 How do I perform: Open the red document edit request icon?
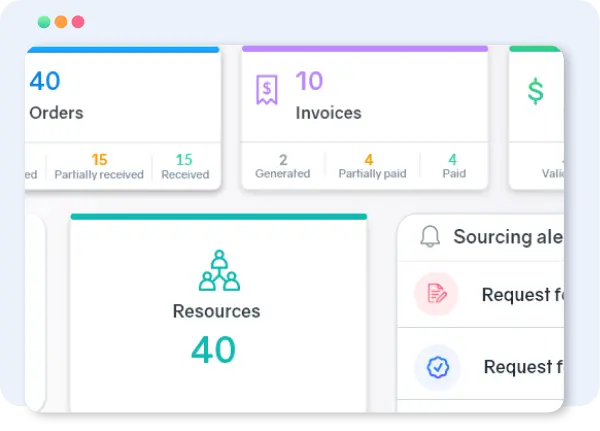[437, 294]
